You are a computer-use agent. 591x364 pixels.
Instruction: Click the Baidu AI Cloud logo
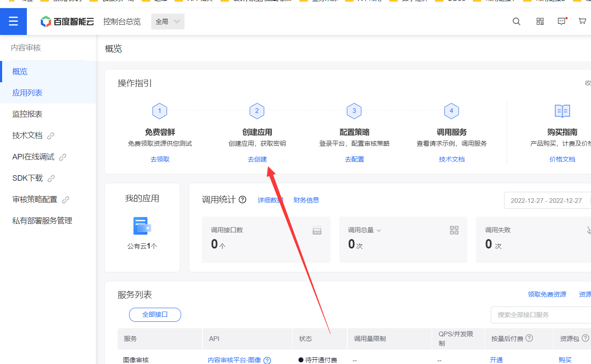tap(67, 21)
